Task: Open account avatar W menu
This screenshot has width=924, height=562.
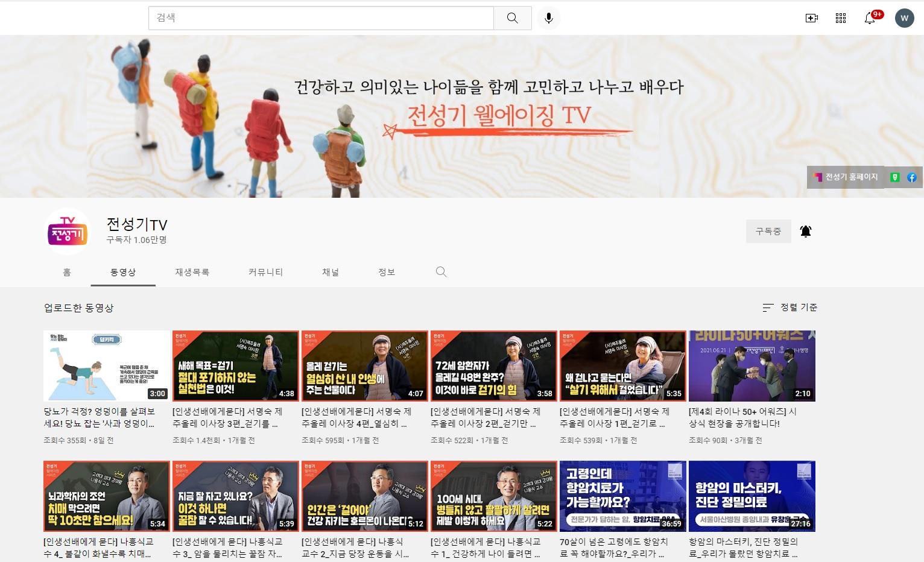Action: (x=904, y=18)
